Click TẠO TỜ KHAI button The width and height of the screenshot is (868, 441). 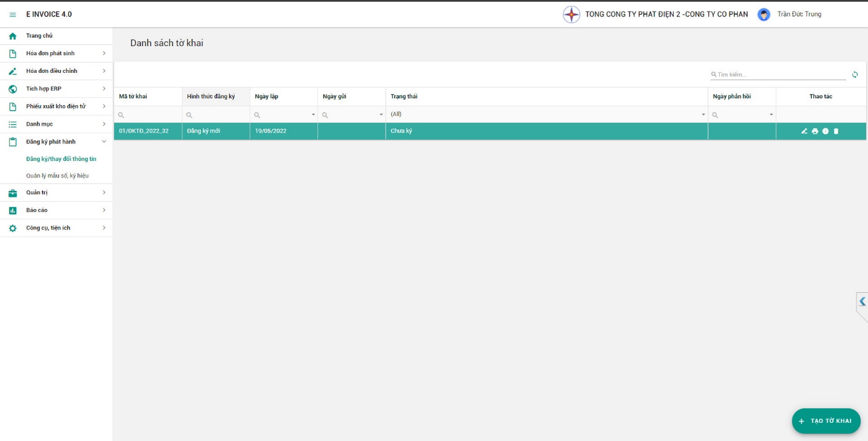coord(826,421)
